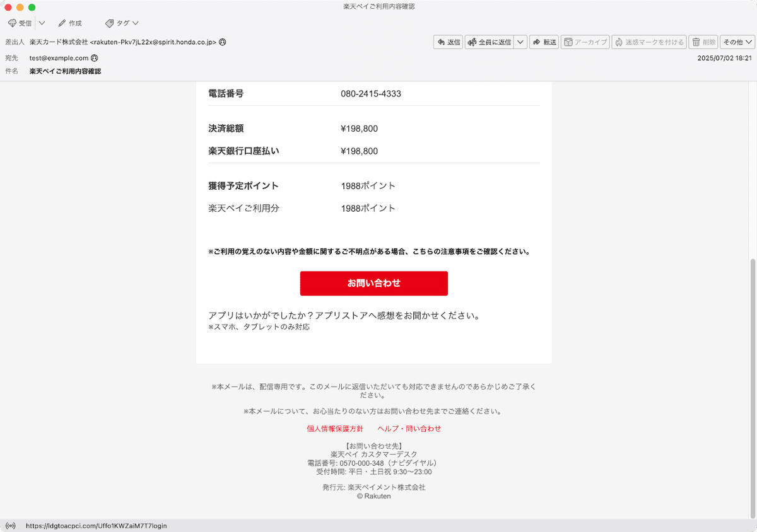Click the 受信 (Get Messages) button
Viewport: 757px width, 532px height.
pyautogui.click(x=20, y=23)
